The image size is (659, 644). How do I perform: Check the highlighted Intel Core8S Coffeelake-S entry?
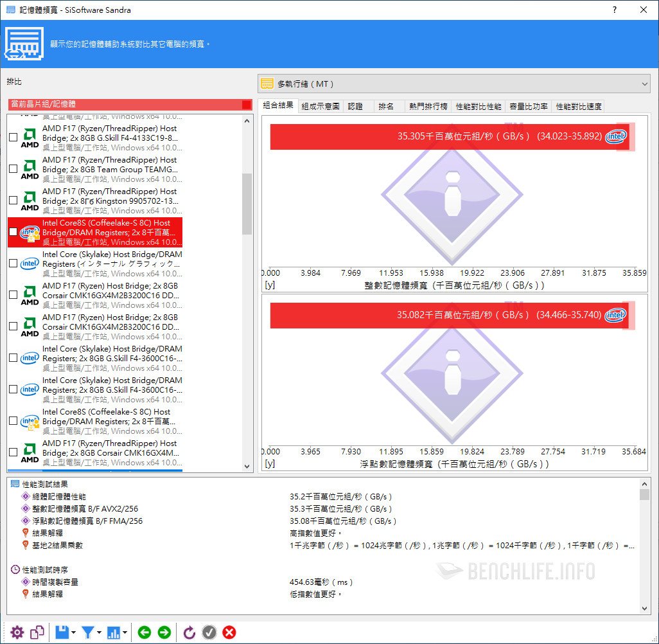13,232
